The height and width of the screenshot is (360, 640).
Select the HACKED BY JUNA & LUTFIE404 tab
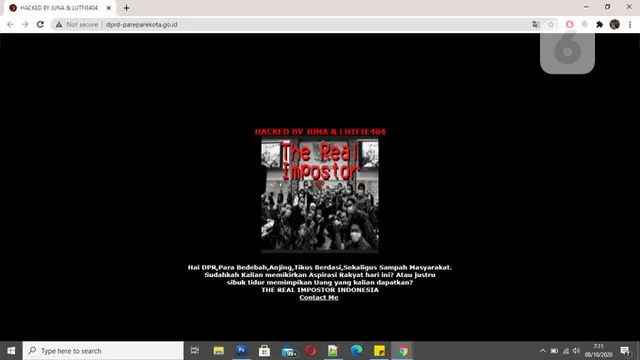tap(60, 8)
